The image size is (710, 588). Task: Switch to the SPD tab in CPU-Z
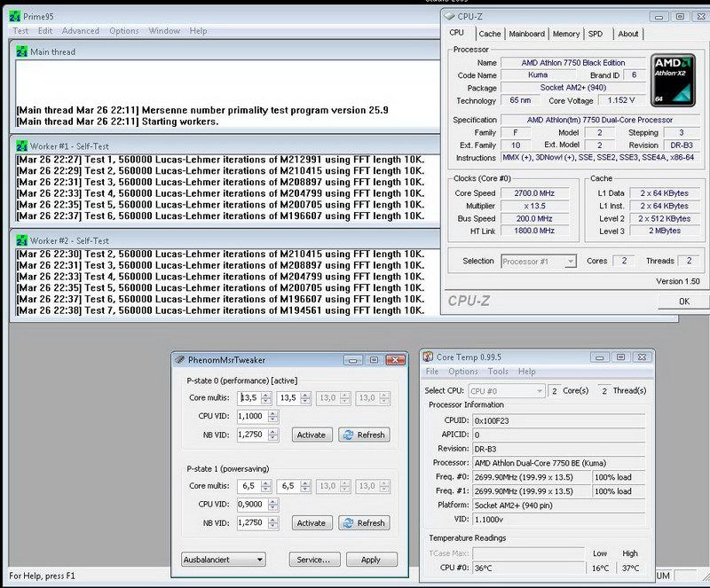tap(596, 34)
